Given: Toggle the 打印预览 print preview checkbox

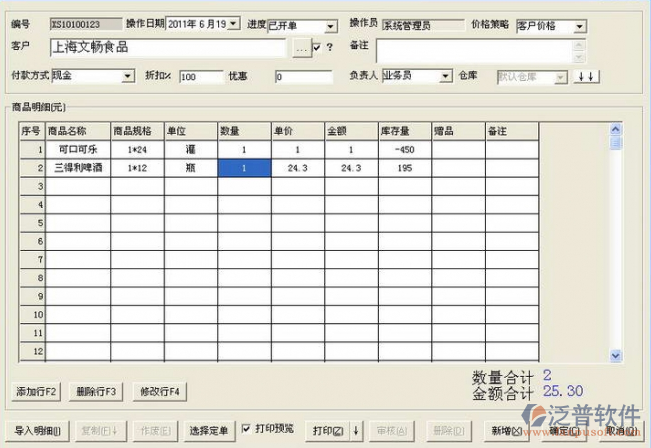Looking at the screenshot, I should click(246, 429).
